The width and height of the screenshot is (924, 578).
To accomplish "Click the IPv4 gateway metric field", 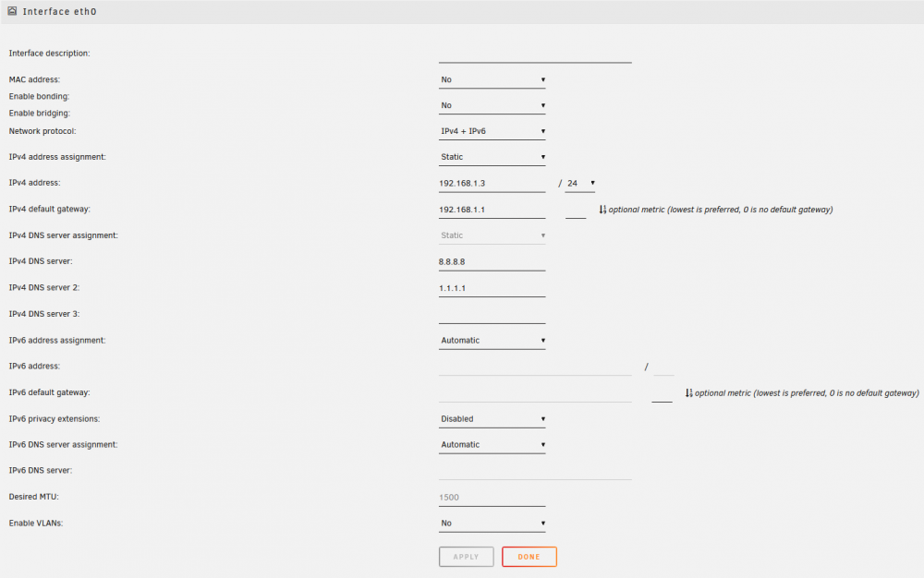I will coord(575,210).
